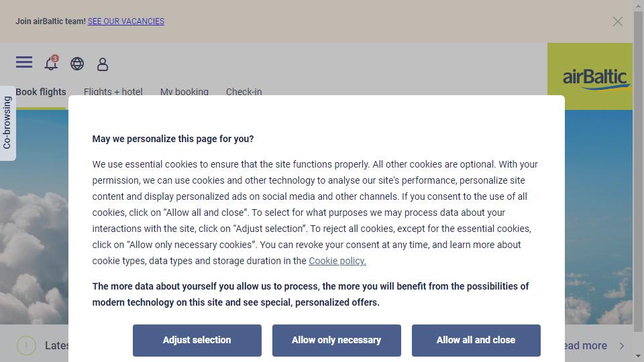Image resolution: width=644 pixels, height=362 pixels.
Task: Click the latest news exclamation icon
Action: [26, 346]
